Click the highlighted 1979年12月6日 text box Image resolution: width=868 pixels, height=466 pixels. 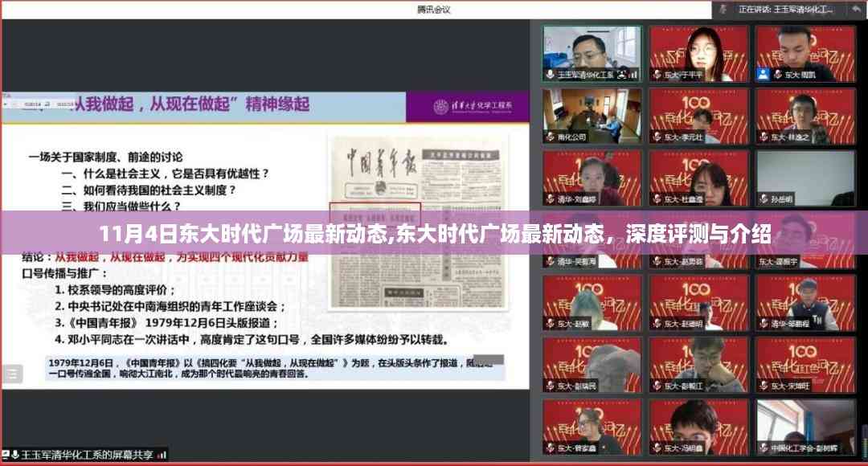(273, 368)
